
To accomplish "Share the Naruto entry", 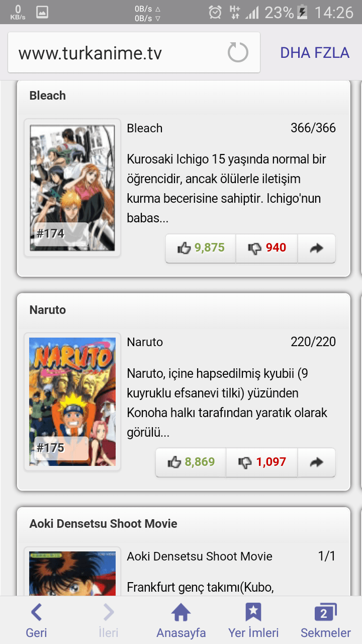I will [x=316, y=462].
